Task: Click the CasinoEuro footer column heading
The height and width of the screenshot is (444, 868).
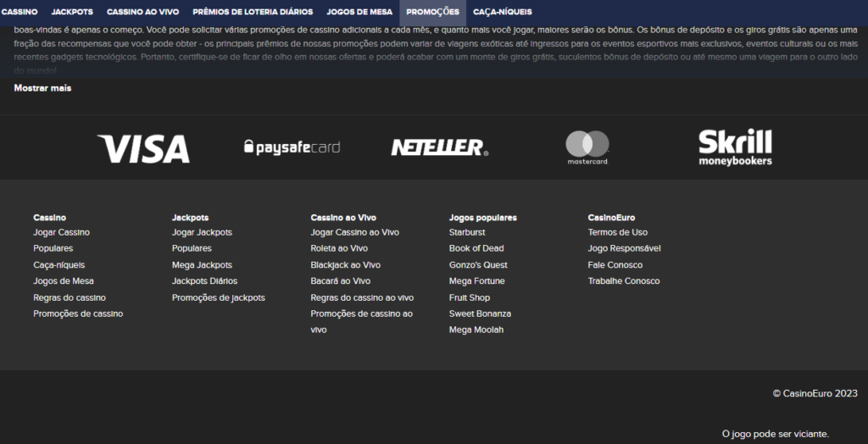Action: pyautogui.click(x=612, y=218)
